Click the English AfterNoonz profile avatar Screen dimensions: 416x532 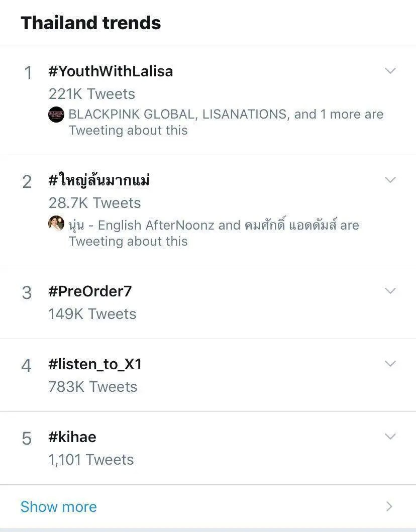(56, 224)
